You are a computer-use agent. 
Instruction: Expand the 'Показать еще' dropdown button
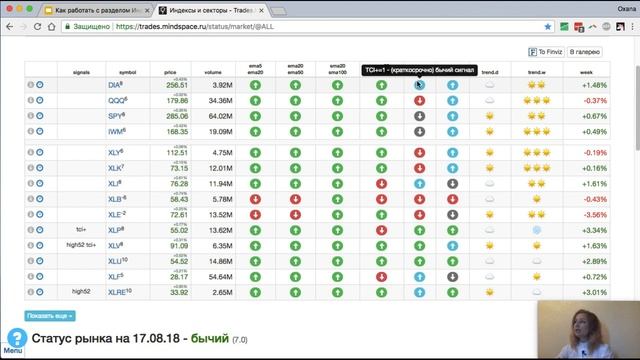(x=50, y=316)
